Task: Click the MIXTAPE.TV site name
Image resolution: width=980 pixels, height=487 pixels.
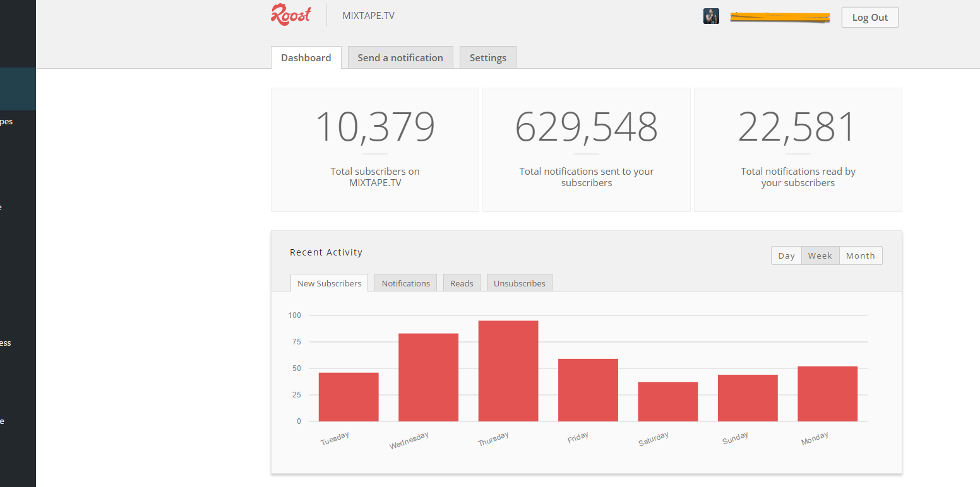Action: 368,15
